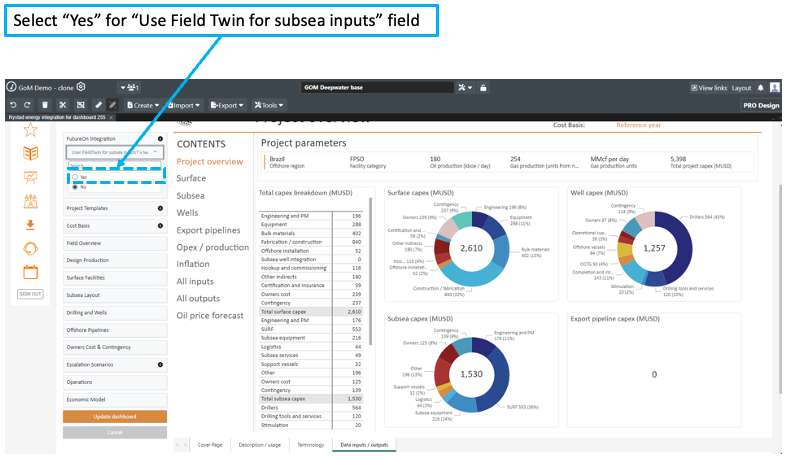Click the FieldTwin logo icon
This screenshot has width=787, height=457.
click(11, 87)
